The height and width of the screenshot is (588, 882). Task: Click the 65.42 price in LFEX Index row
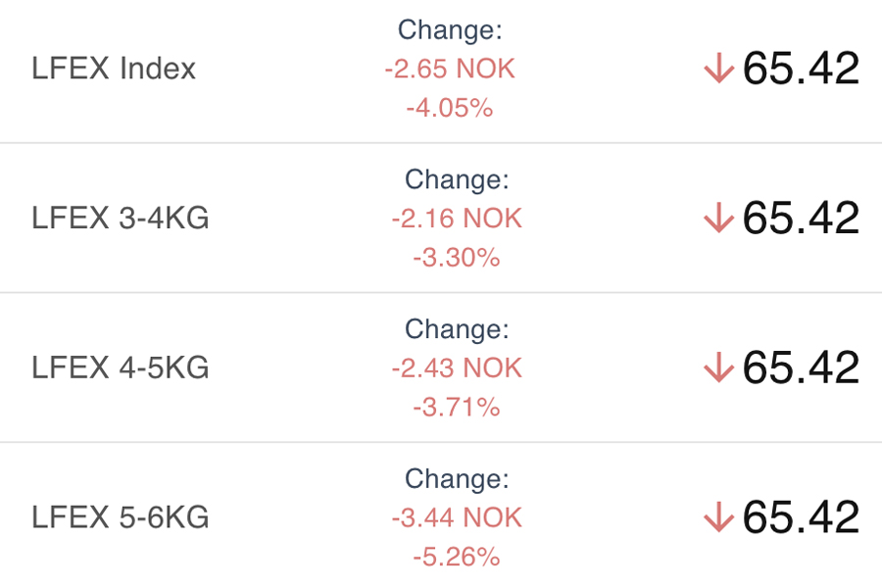pos(801,69)
